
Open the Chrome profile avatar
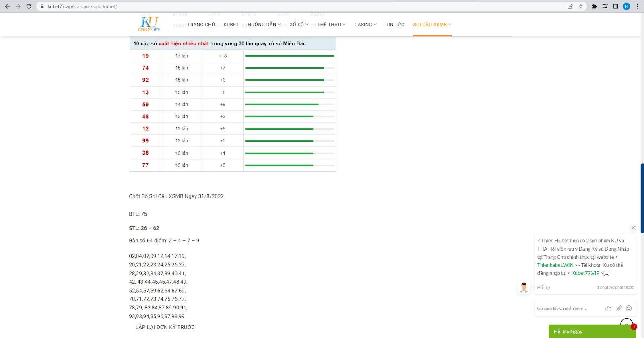click(626, 6)
